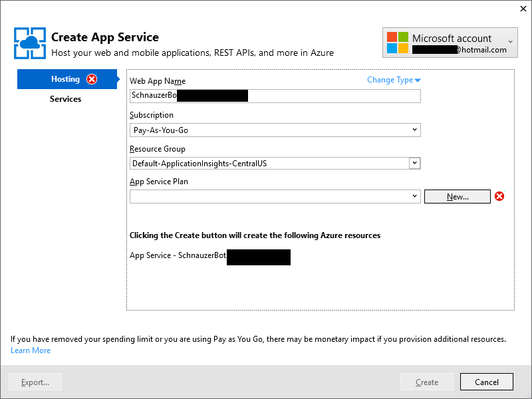Viewport: 532px width, 399px height.
Task: Click the Resource Group text box
Action: [270, 163]
